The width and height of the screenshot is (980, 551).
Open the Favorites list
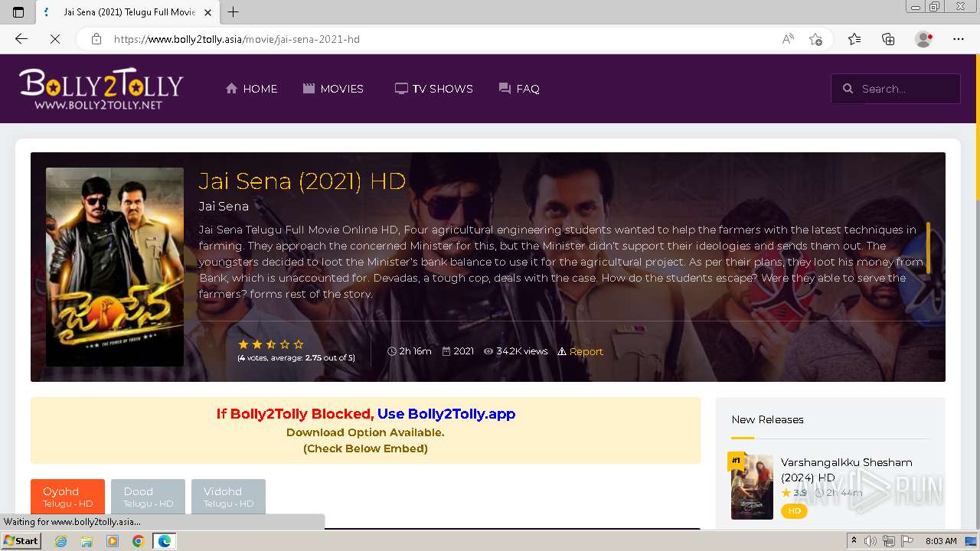point(854,39)
